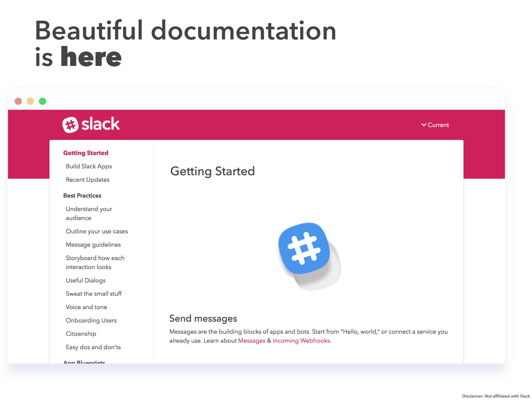Click the Slack logo in the header
Image resolution: width=532 pixels, height=400 pixels.
click(x=91, y=125)
